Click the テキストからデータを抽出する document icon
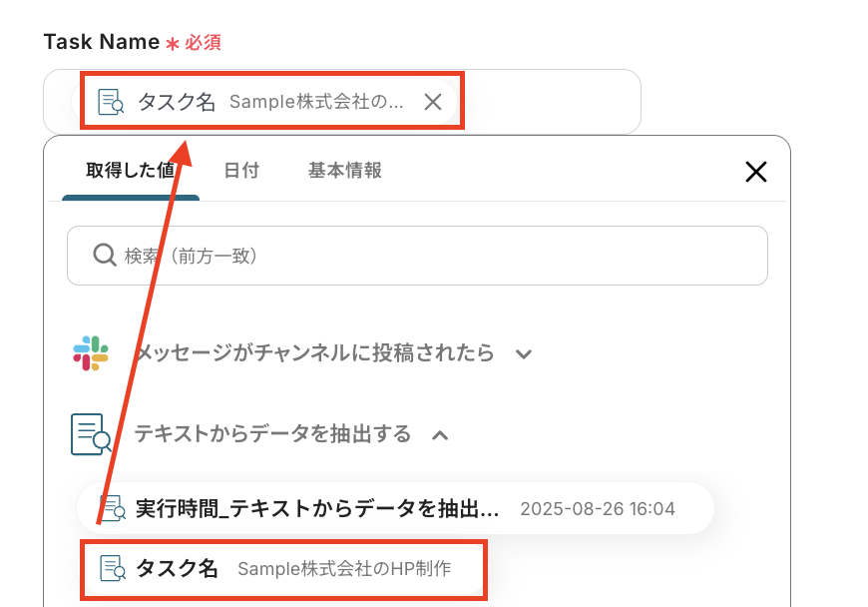This screenshot has width=868, height=607. coord(91,434)
